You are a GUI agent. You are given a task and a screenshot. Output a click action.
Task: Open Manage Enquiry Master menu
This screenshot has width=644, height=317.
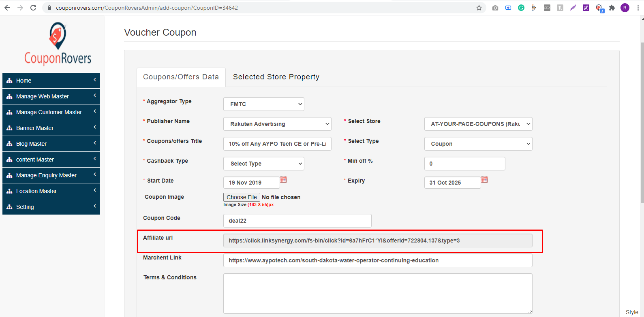[x=51, y=175]
